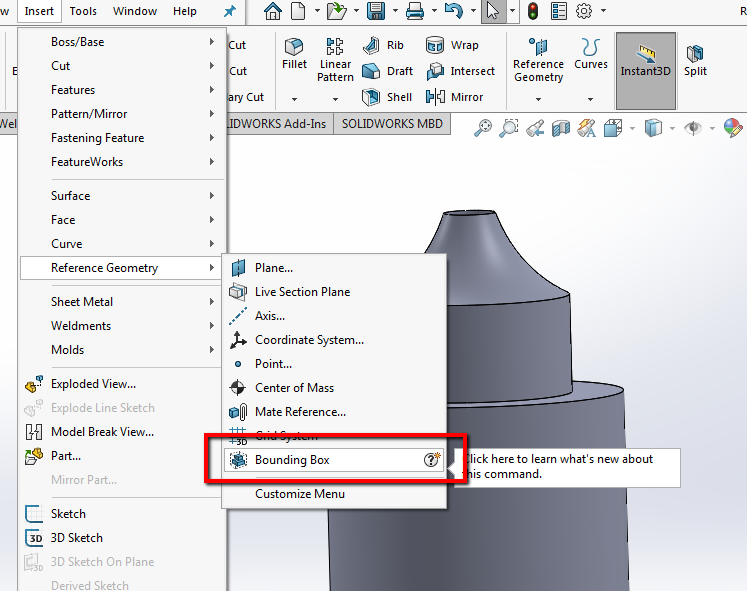Click the Print icon

pos(414,11)
